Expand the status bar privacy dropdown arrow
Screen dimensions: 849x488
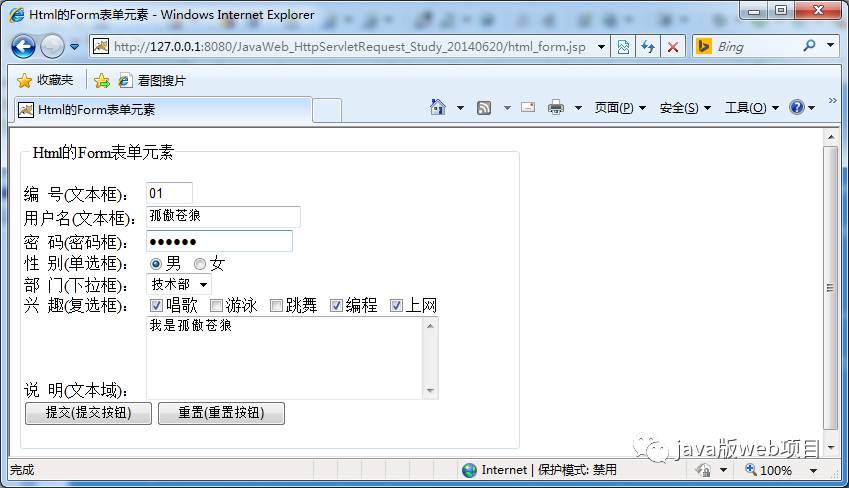tap(723, 470)
